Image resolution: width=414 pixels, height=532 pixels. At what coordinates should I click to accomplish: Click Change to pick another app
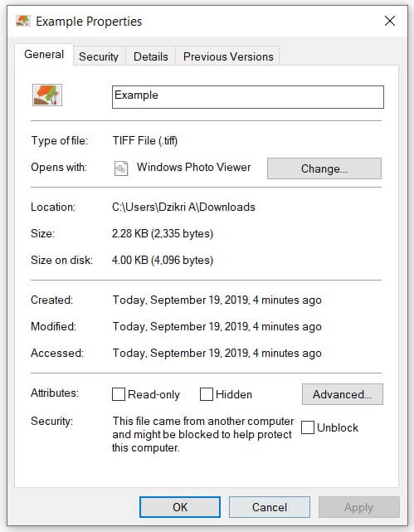pos(324,168)
